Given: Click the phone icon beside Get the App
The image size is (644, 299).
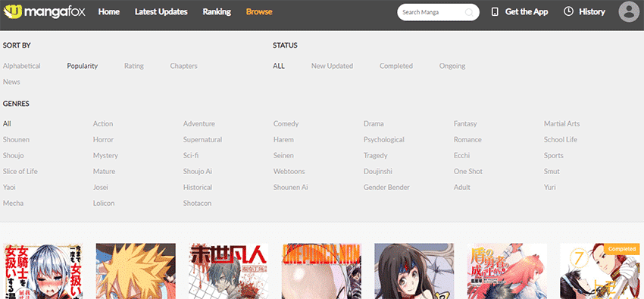Looking at the screenshot, I should tap(495, 12).
